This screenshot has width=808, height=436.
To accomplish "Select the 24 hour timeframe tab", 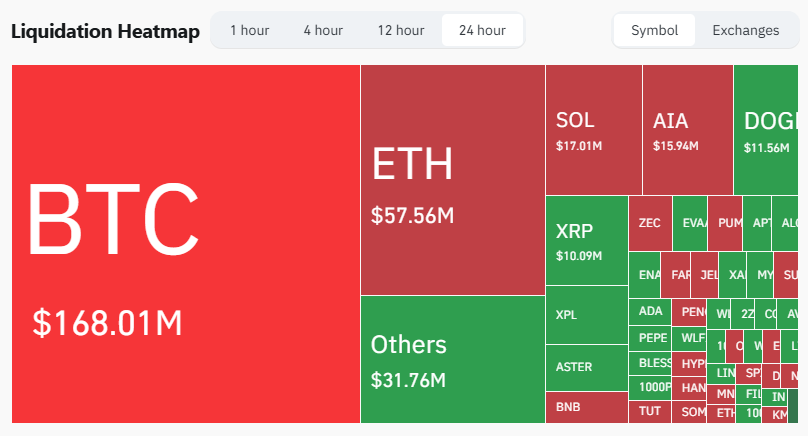I will point(482,30).
